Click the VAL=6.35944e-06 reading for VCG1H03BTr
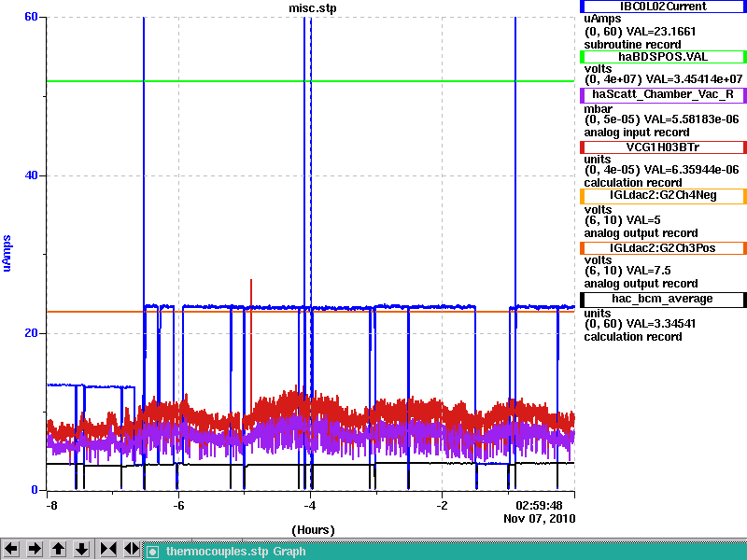The height and width of the screenshot is (560, 747). click(x=692, y=170)
